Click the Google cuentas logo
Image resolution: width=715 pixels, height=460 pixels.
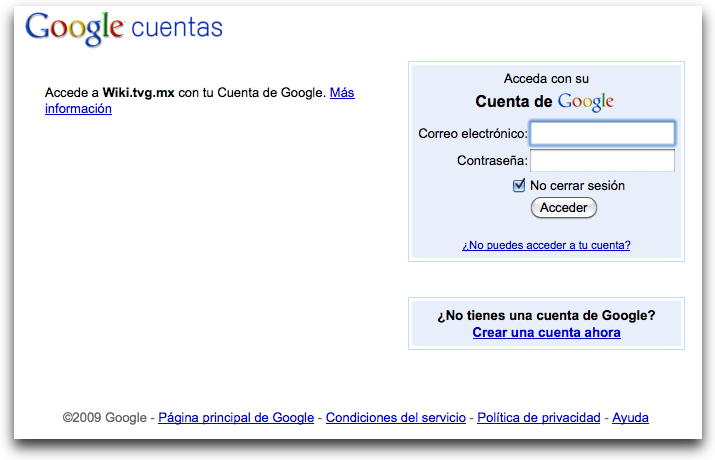pyautogui.click(x=124, y=28)
